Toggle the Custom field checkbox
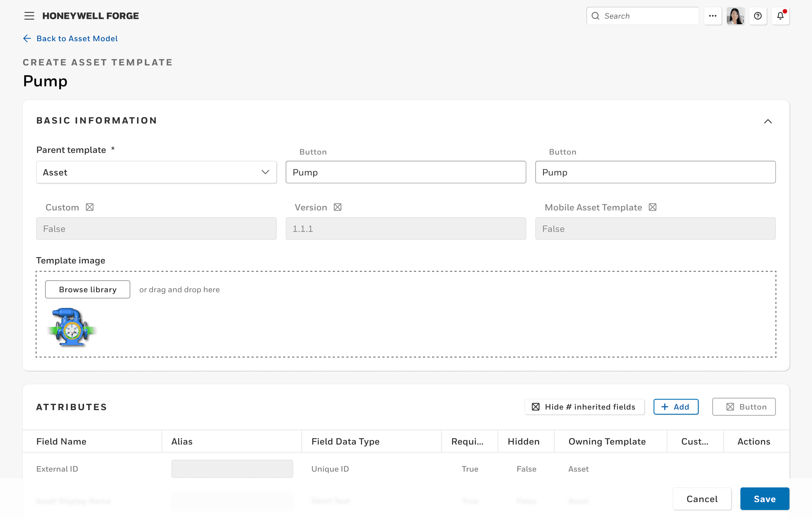 [x=90, y=207]
